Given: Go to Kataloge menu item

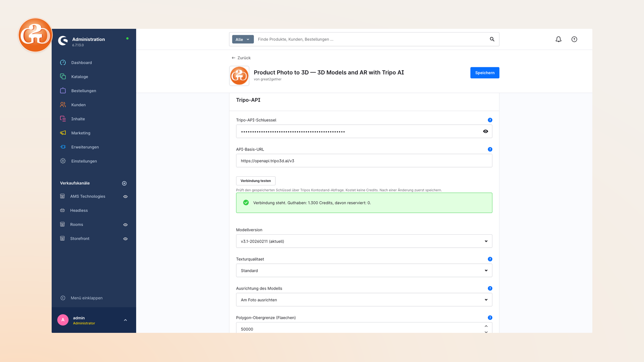Looking at the screenshot, I should [79, 77].
